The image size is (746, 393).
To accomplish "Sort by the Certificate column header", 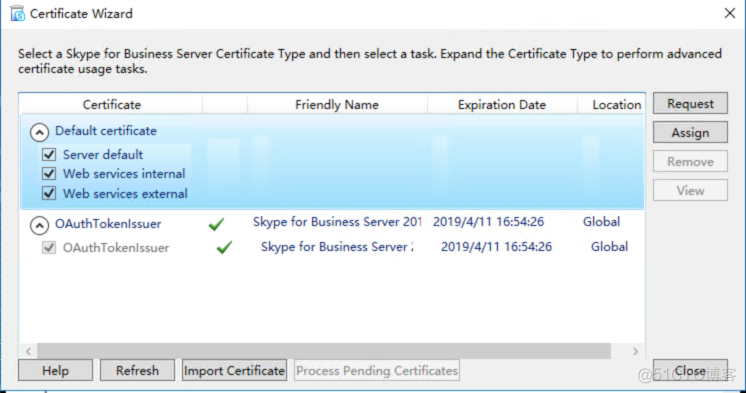I will pyautogui.click(x=111, y=104).
